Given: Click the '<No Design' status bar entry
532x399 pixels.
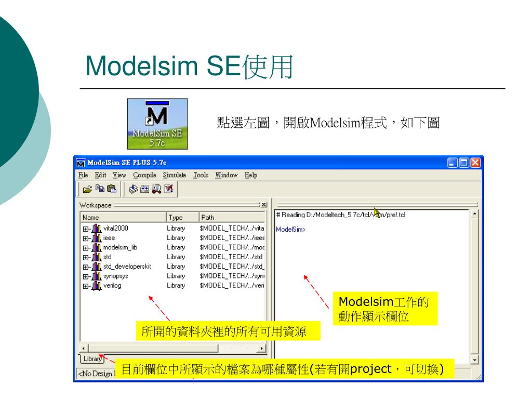Looking at the screenshot, I should (x=96, y=374).
